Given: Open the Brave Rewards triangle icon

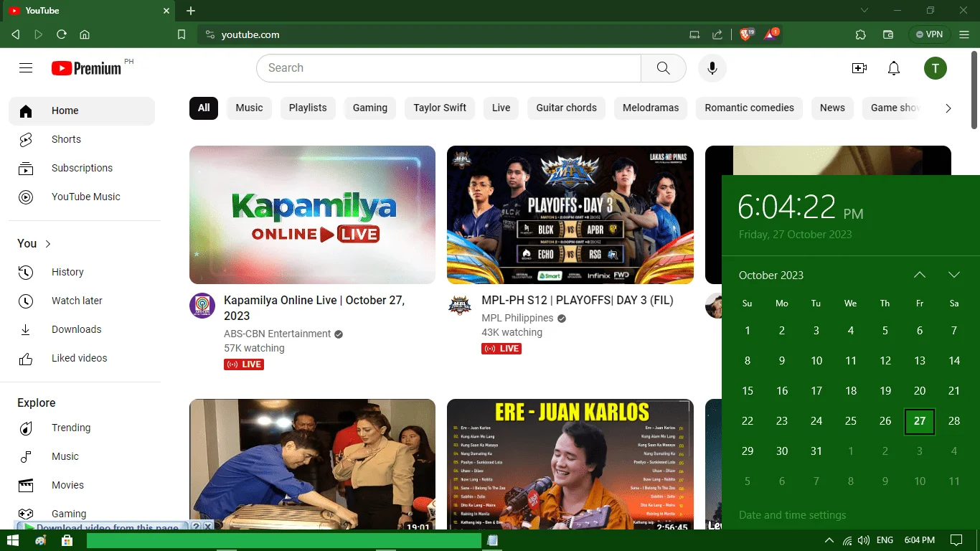Looking at the screenshot, I should 771,34.
